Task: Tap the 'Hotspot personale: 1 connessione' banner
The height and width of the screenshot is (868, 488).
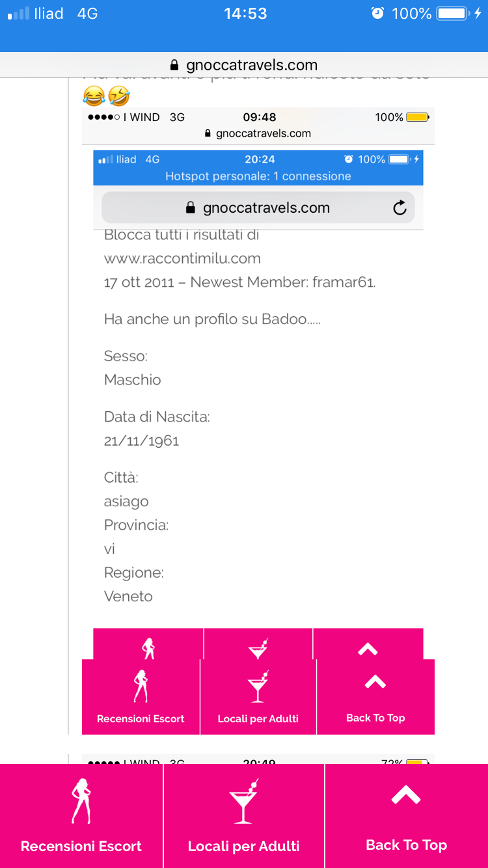Action: [x=258, y=176]
